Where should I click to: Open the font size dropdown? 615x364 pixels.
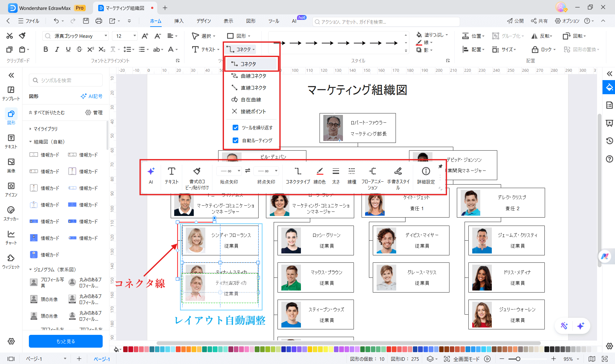pyautogui.click(x=134, y=36)
